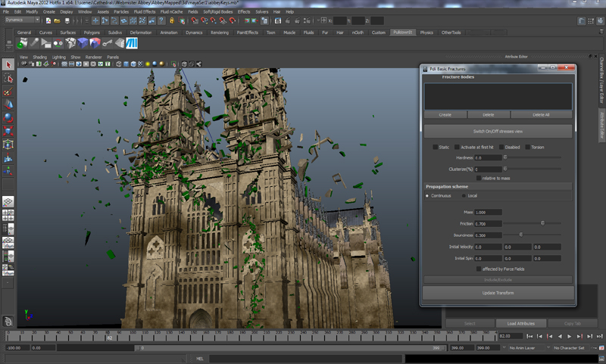Click the red-blue fractured cube shelf icon
This screenshot has height=364, width=606.
[95, 43]
